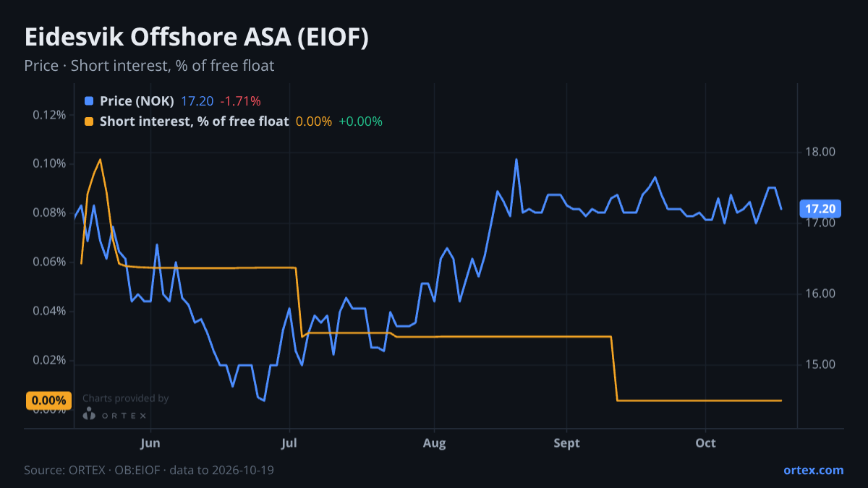868x488 pixels.
Task: Click the legend's orange 0.00% short interest value
Action: coord(314,121)
